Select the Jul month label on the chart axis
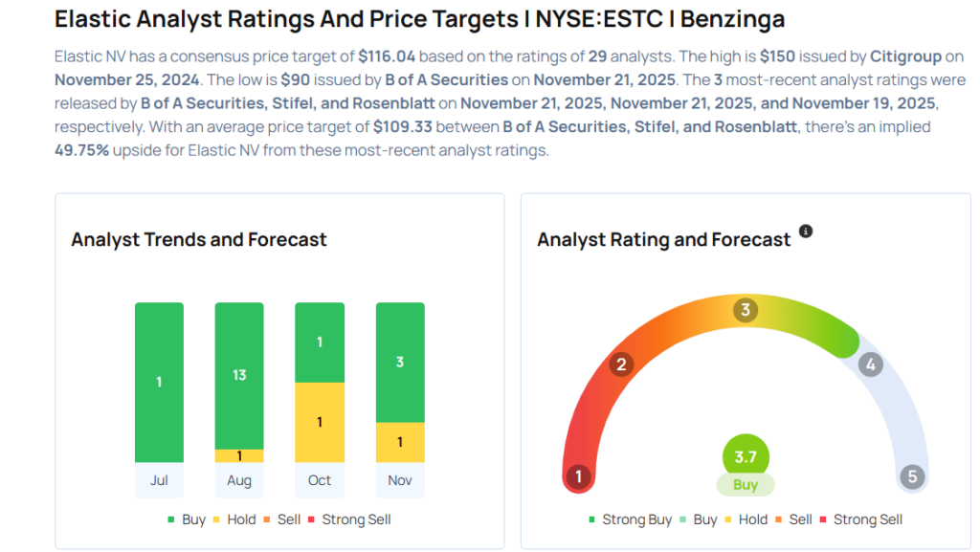Image resolution: width=980 pixels, height=552 pixels. click(159, 480)
